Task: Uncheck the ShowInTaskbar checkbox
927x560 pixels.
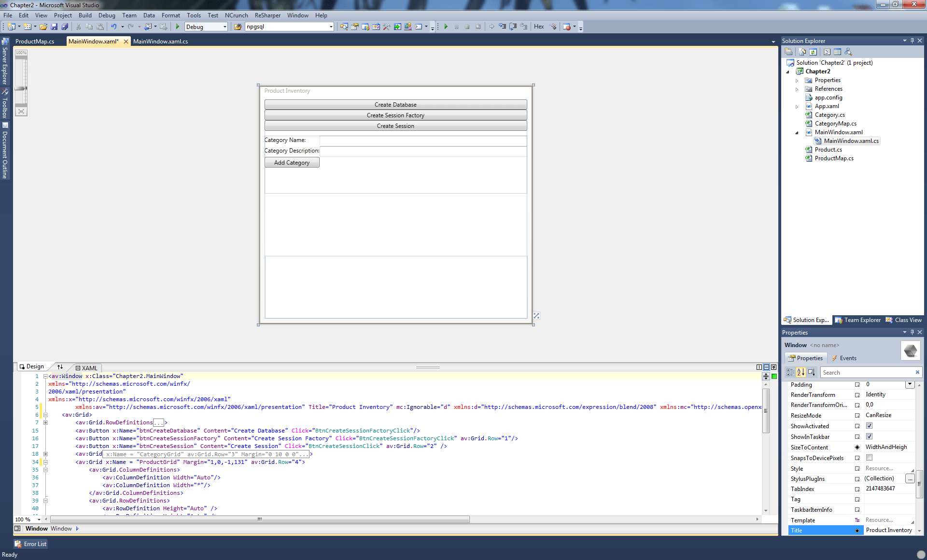Action: coord(869,436)
